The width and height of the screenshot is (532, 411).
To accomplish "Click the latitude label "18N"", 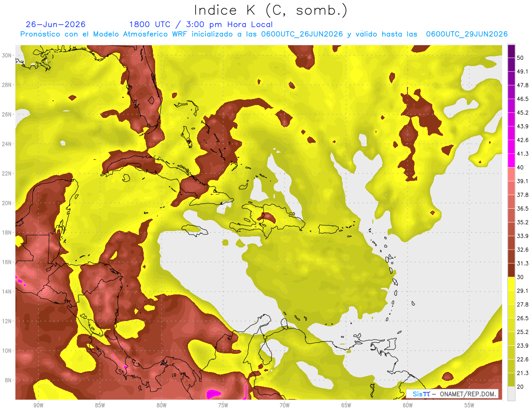I will point(7,232).
